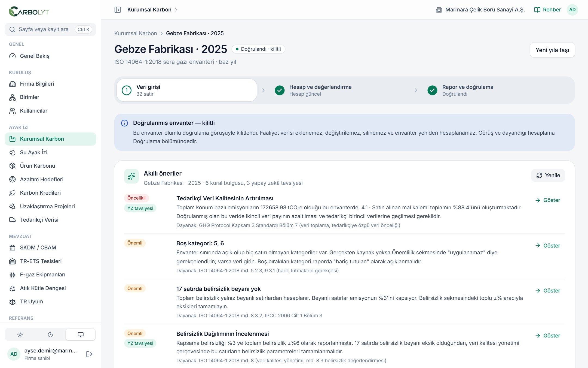588x368 pixels.
Task: Open Azaltım Hedefleri target icon
Action: click(x=13, y=179)
